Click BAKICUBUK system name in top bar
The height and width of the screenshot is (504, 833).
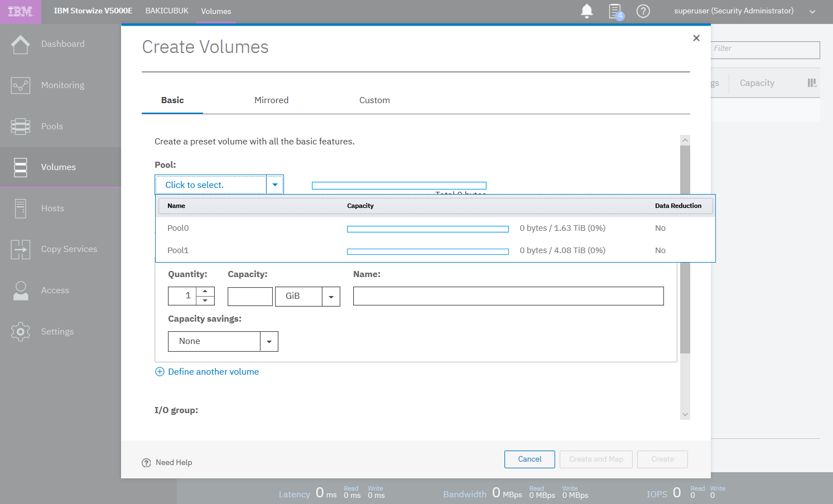(x=167, y=11)
